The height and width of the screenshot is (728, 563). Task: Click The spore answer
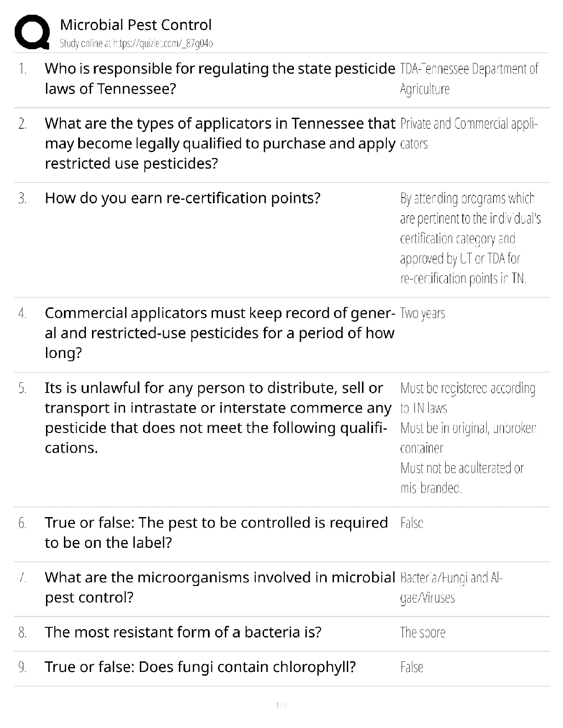point(422,632)
